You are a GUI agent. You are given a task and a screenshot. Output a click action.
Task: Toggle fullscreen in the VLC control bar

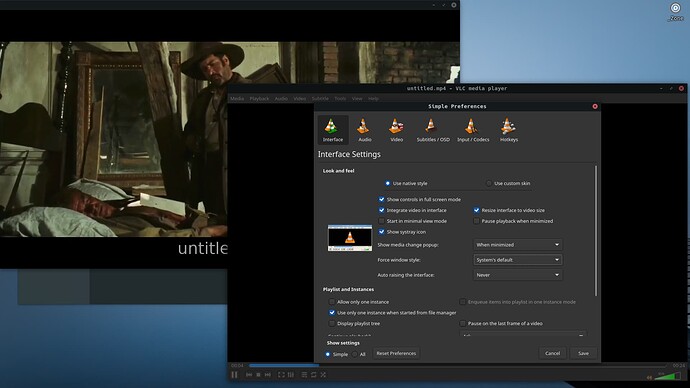281,375
